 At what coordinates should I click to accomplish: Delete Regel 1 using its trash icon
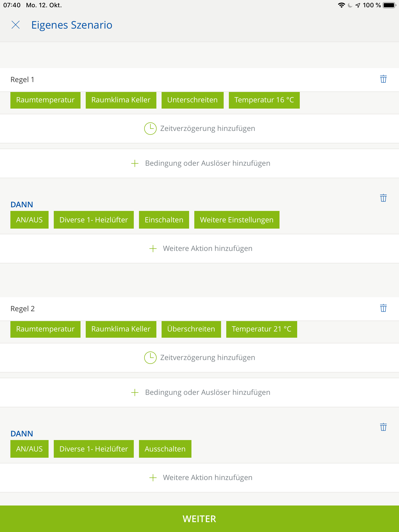click(x=383, y=79)
